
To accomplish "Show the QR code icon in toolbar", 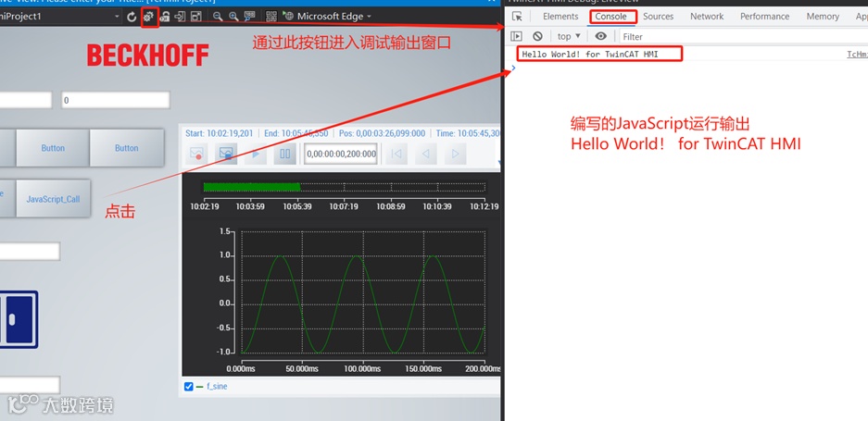I will point(270,17).
